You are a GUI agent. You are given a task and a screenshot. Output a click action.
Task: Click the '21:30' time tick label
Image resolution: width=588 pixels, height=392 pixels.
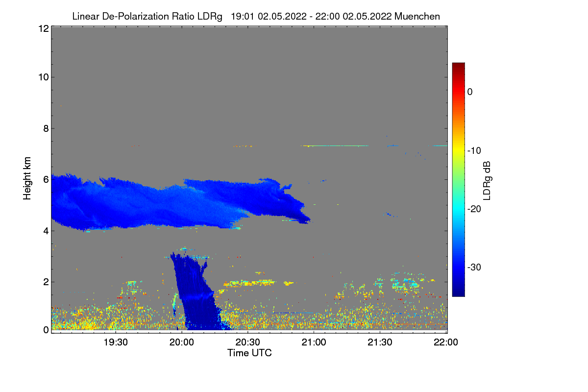click(x=380, y=342)
